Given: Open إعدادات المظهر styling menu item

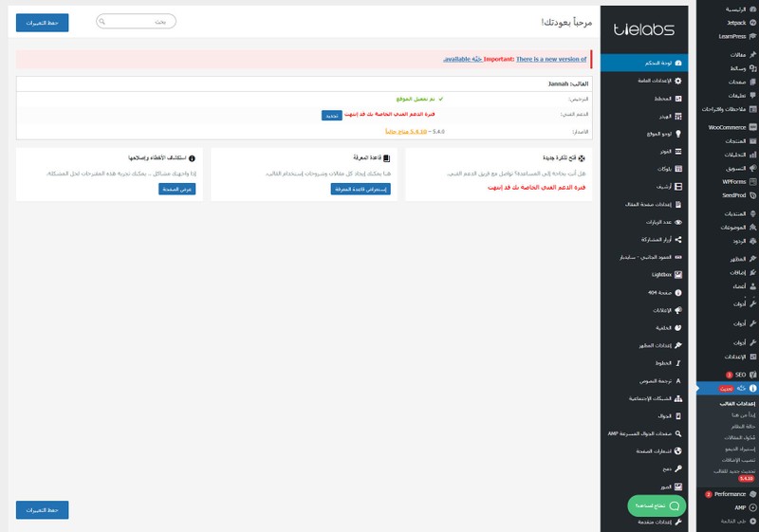Looking at the screenshot, I should (644, 345).
